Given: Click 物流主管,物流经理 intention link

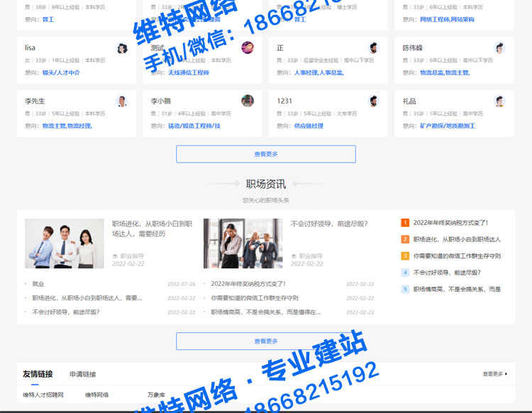Looking at the screenshot, I should tap(67, 126).
